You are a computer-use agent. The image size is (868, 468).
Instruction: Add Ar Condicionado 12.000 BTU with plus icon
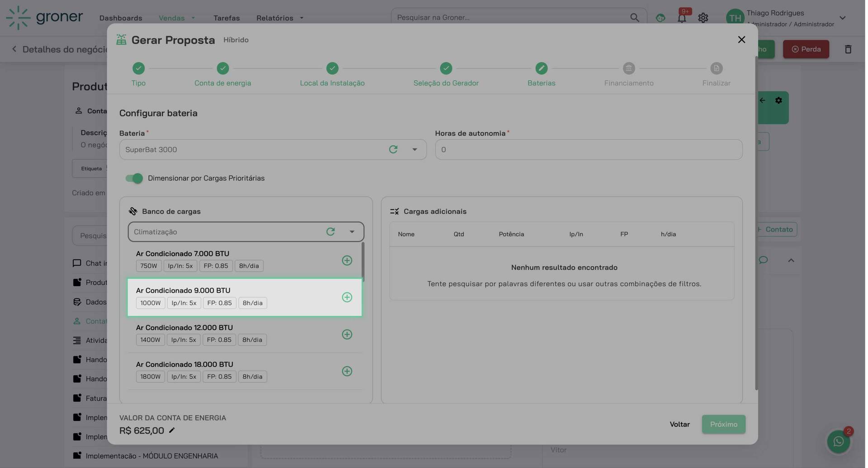tap(346, 334)
